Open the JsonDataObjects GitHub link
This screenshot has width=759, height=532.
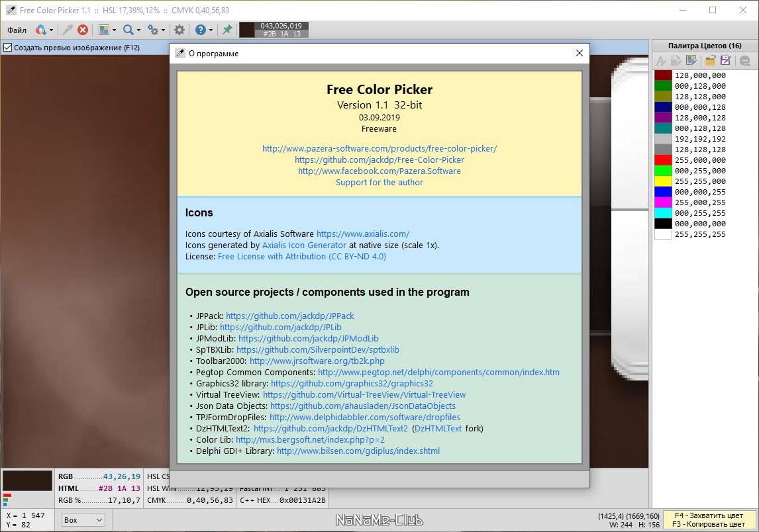point(363,406)
